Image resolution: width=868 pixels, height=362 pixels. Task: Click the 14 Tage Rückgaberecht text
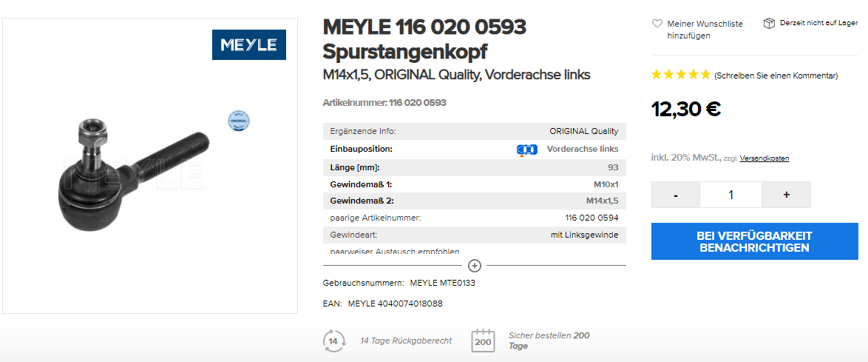[406, 341]
